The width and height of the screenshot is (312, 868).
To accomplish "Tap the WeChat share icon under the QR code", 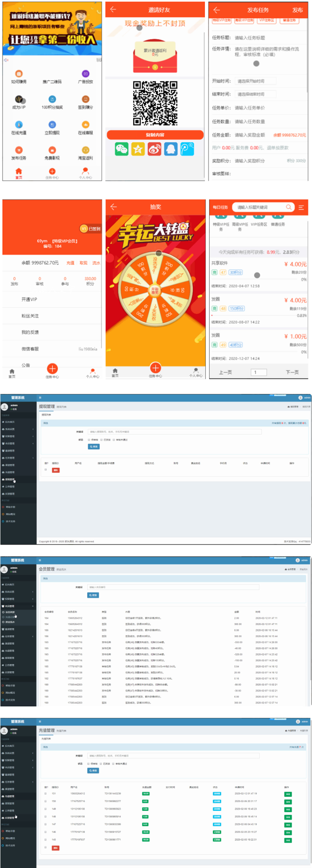I will [122, 149].
